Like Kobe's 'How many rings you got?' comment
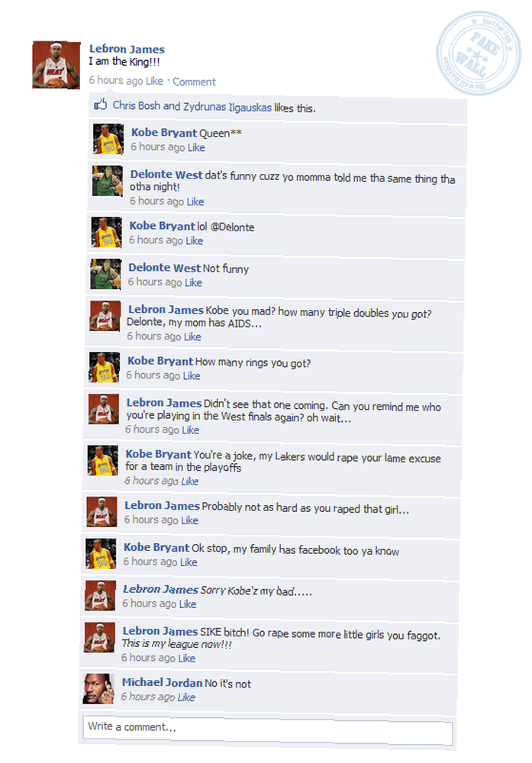The image size is (532, 763). coord(192,375)
